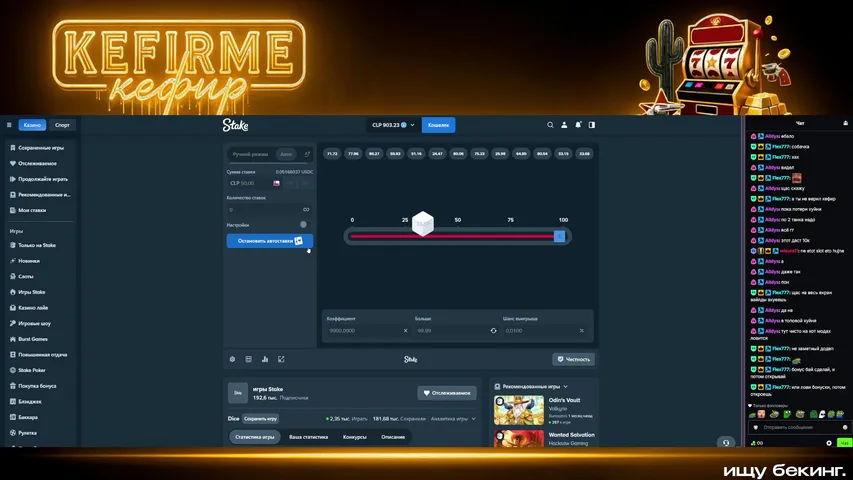Click the Казино лайв sidebar icon
The width and height of the screenshot is (853, 480).
click(x=13, y=307)
